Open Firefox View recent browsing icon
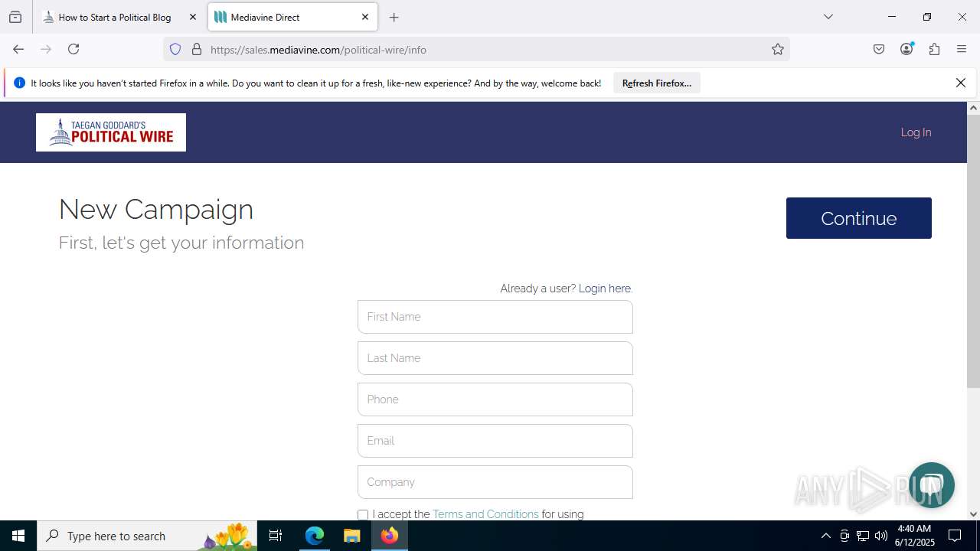The height and width of the screenshot is (551, 980). point(15,17)
